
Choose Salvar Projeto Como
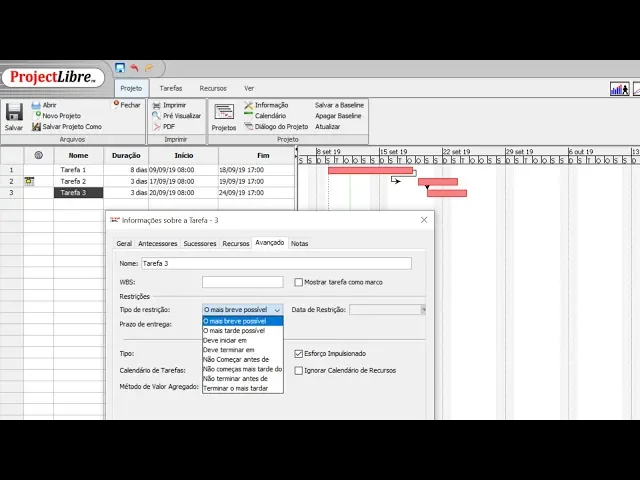click(67, 127)
